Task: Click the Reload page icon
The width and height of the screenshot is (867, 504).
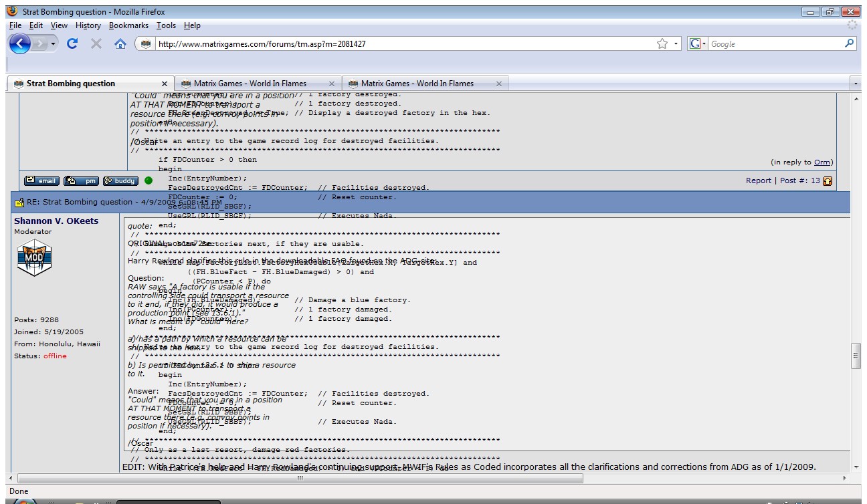Action: point(74,43)
